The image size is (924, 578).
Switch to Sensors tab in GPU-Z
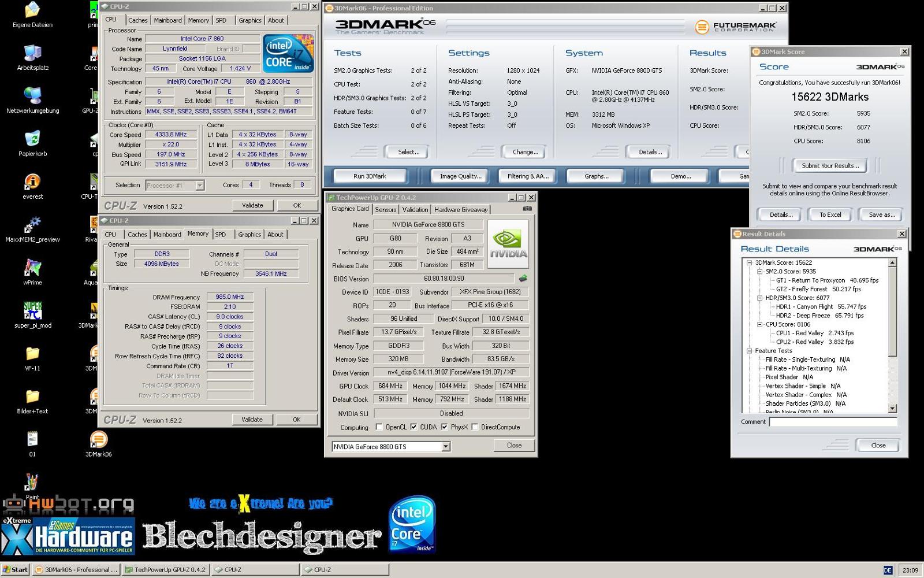click(385, 210)
